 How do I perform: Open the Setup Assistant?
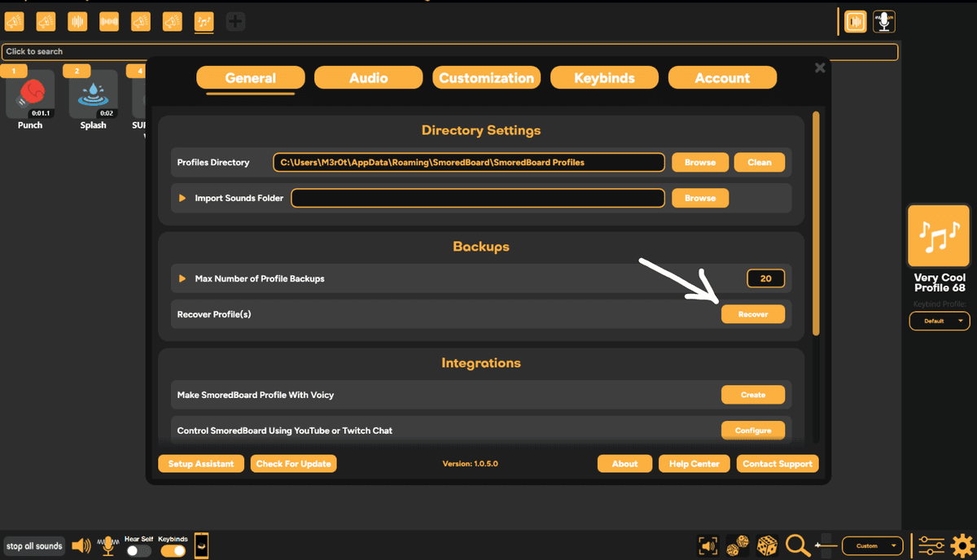point(201,464)
